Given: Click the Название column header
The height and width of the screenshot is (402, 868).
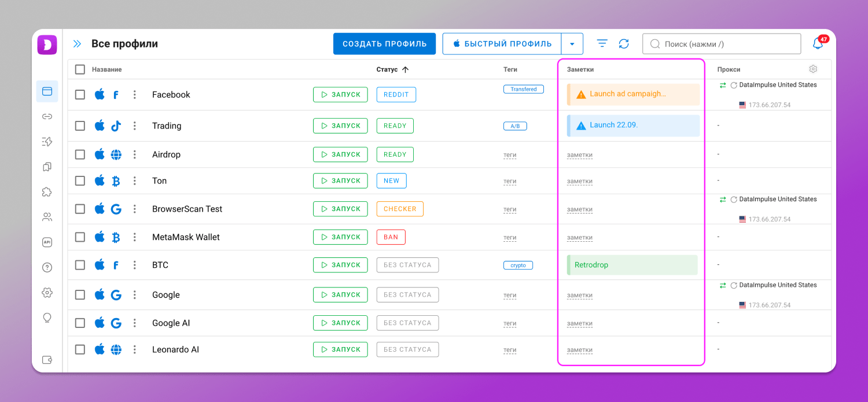Looking at the screenshot, I should point(107,69).
